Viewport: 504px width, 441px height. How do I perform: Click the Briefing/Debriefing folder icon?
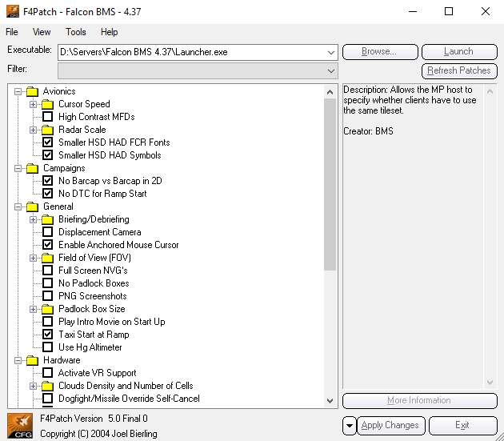coord(47,219)
